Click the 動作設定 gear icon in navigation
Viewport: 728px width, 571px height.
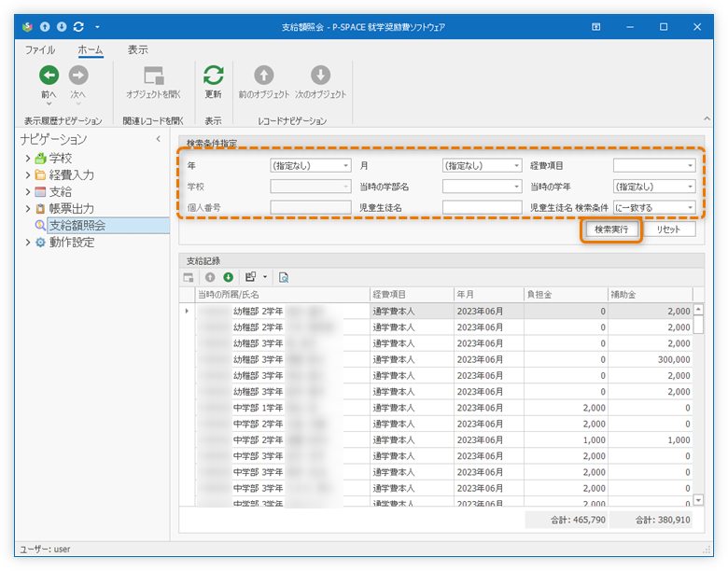[40, 243]
